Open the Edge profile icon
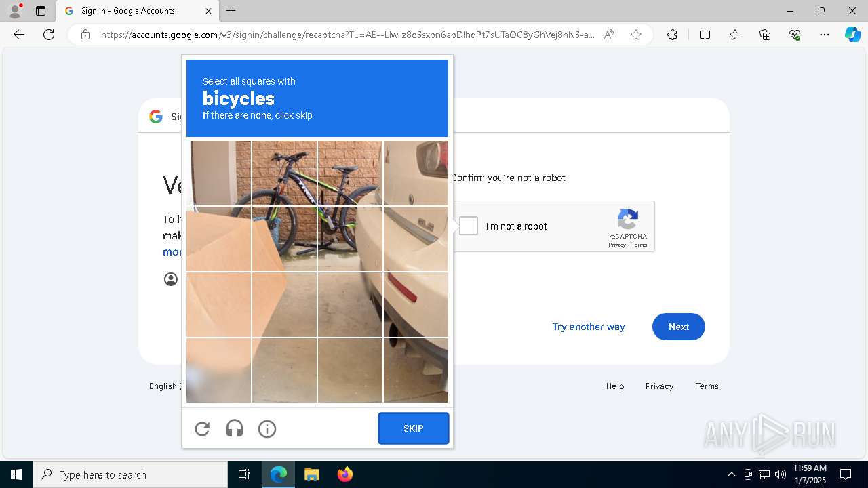Screen dimensions: 868x488 click(15, 11)
